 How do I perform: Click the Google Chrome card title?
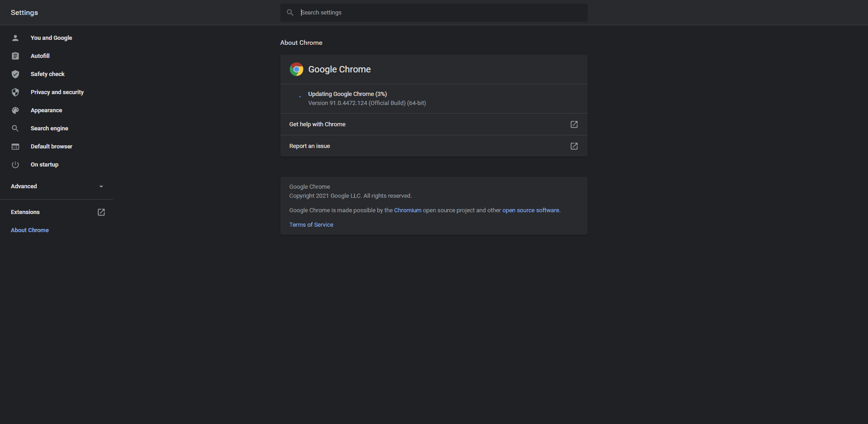click(x=340, y=69)
